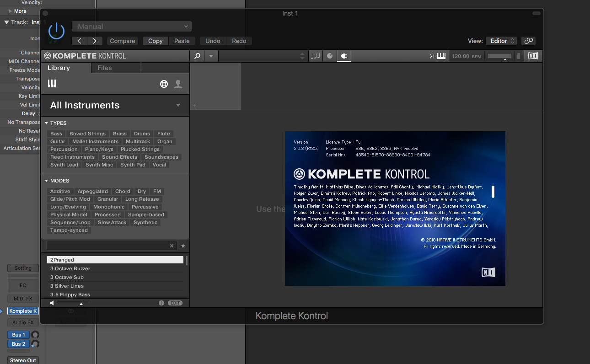Screen dimensions: 590x364
Task: Collapse the Track Inst 1 section in inspector
Action: coord(6,22)
